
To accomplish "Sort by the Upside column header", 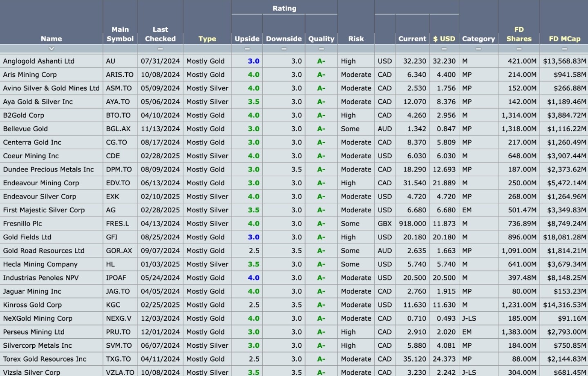I will click(247, 39).
